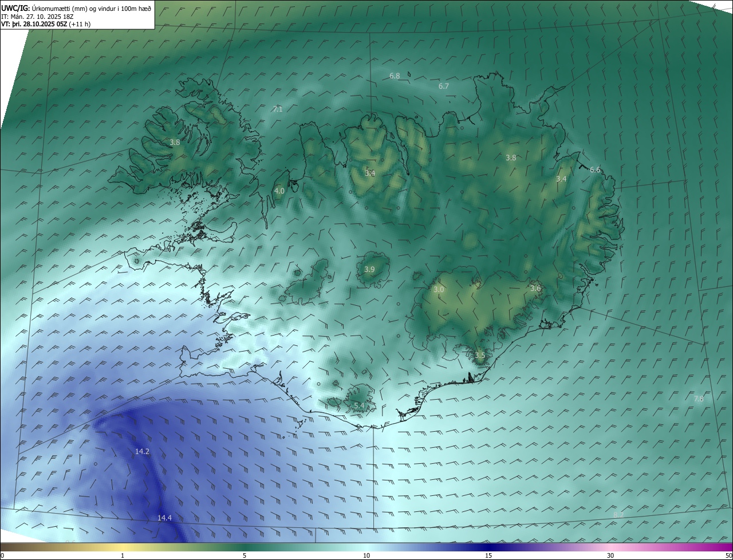Select the 5.4 value on the southern glacier
733x560 pixels.
click(x=359, y=406)
